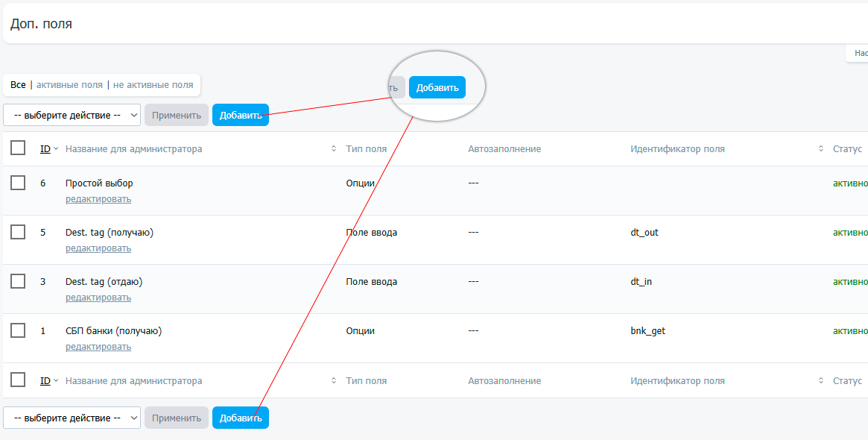Click the ID sort chevron in the table footer
The width and height of the screenshot is (868, 440).
tap(56, 381)
